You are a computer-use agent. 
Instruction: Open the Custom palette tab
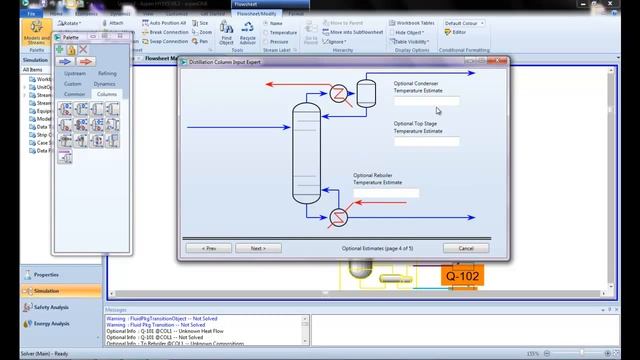73,84
